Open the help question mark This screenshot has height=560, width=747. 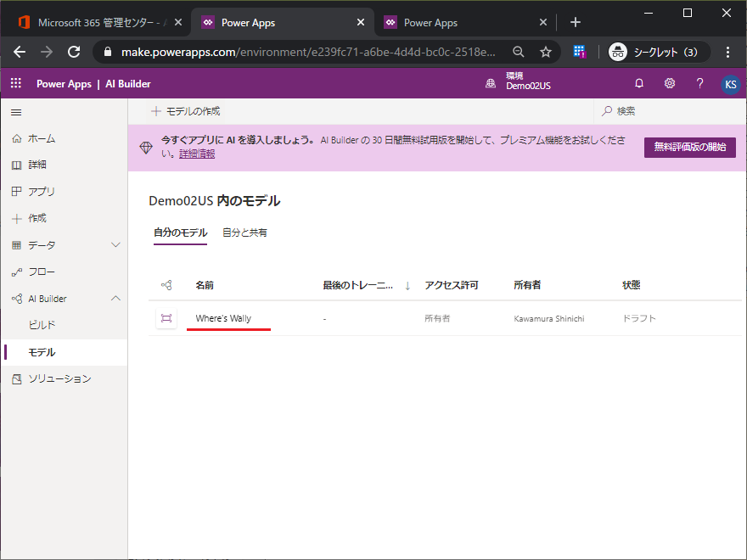[699, 84]
